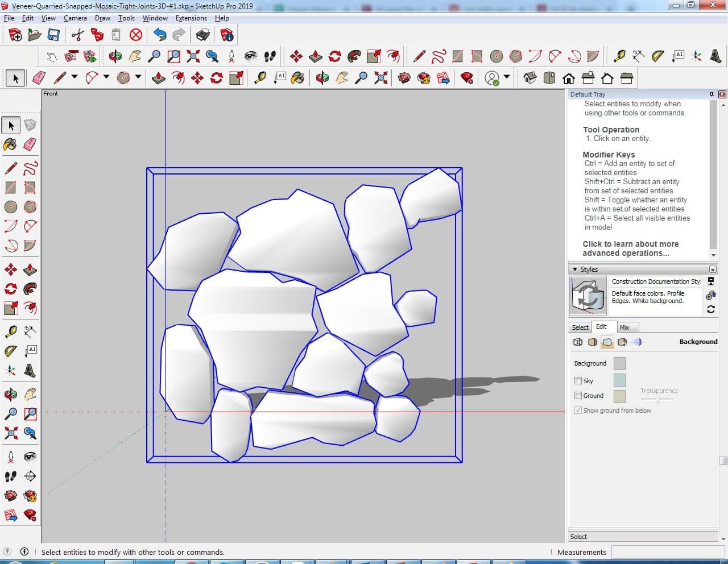Click the Print icon in toolbar
Screen dimensions: 728x564
[x=203, y=35]
